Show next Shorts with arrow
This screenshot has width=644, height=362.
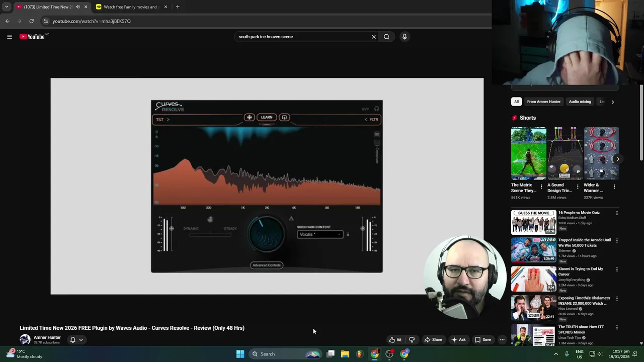[618, 159]
